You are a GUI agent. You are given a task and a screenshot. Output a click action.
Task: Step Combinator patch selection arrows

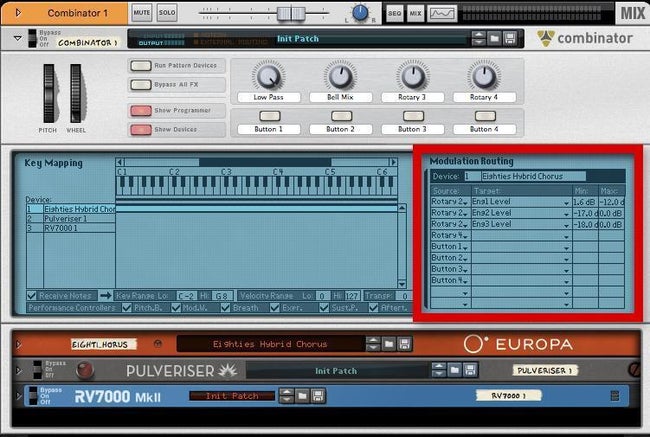[479, 39]
